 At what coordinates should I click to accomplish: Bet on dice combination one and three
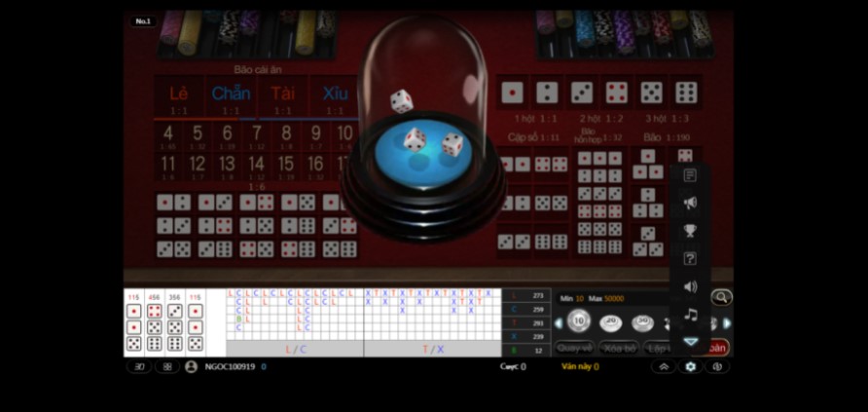tap(215, 203)
